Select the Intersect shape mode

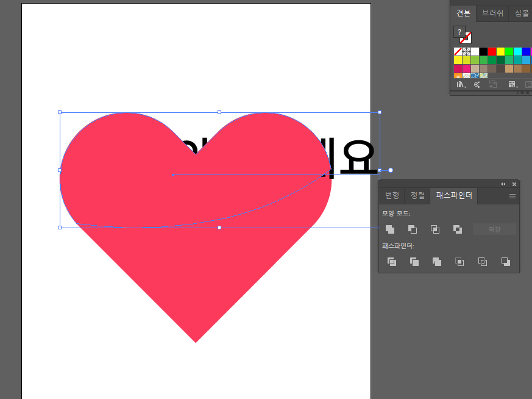[435, 229]
